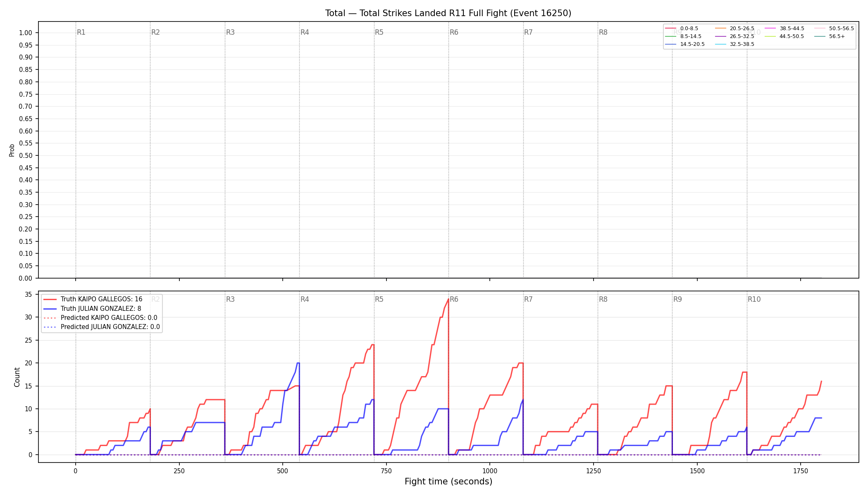The height and width of the screenshot is (496, 868).
Task: Click the Prob y-axis label
Action: coord(12,150)
